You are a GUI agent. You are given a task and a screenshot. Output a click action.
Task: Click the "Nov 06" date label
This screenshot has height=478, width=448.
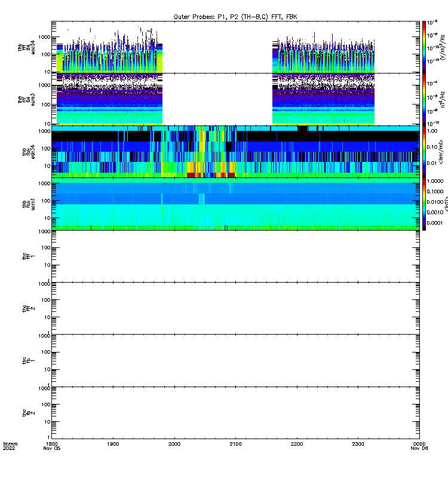[x=419, y=448]
